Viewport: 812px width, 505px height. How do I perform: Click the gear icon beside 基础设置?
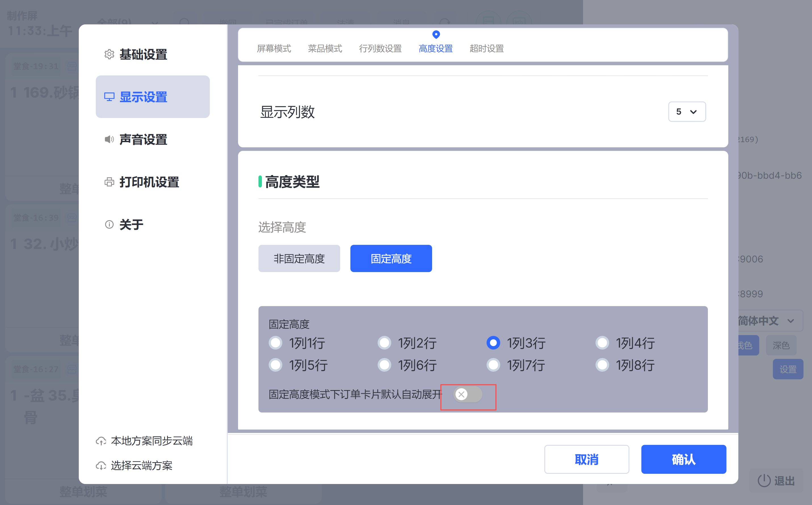click(109, 54)
